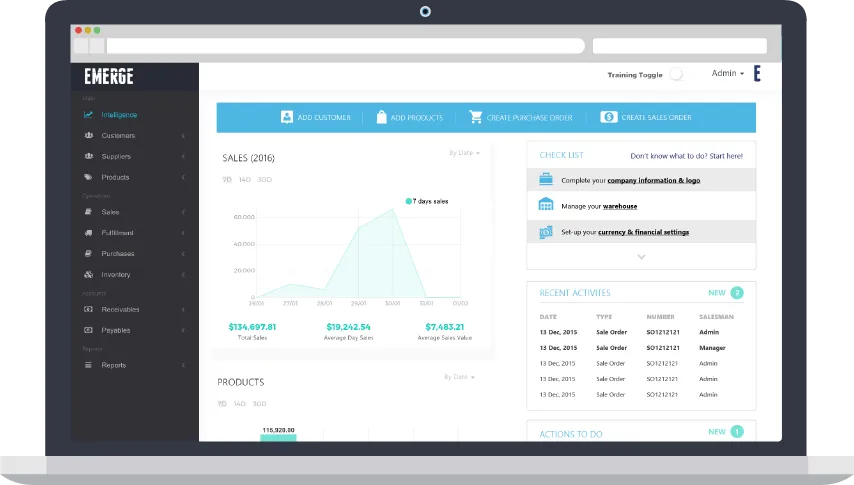Viewport: 854px width, 485px height.
Task: Click the browser address bar field
Action: tap(345, 46)
